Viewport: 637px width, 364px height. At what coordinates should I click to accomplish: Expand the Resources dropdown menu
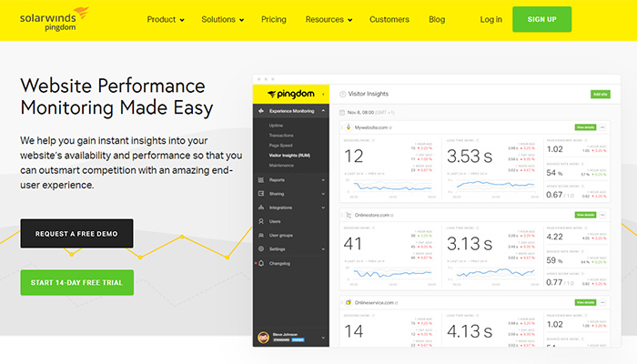[x=329, y=19]
